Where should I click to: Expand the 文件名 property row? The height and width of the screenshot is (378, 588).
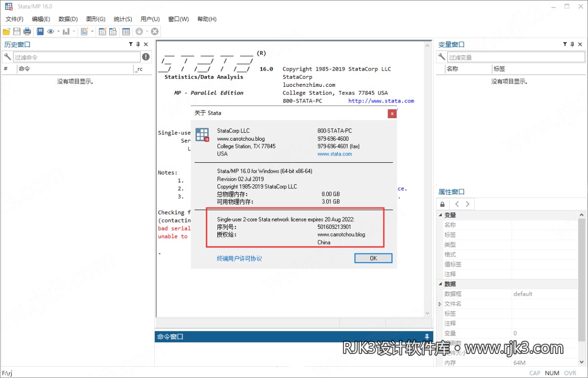tap(440, 304)
